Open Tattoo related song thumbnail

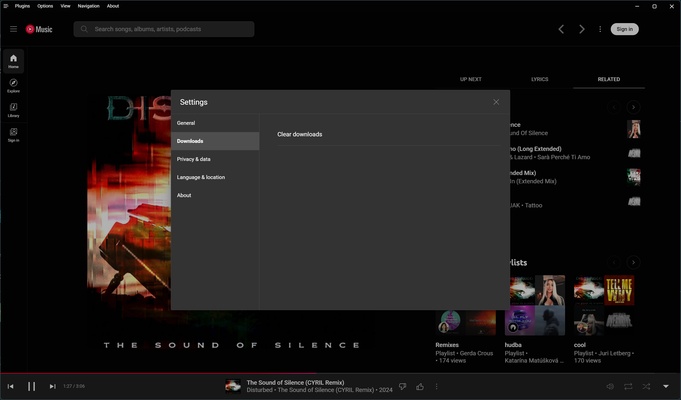[x=634, y=201]
